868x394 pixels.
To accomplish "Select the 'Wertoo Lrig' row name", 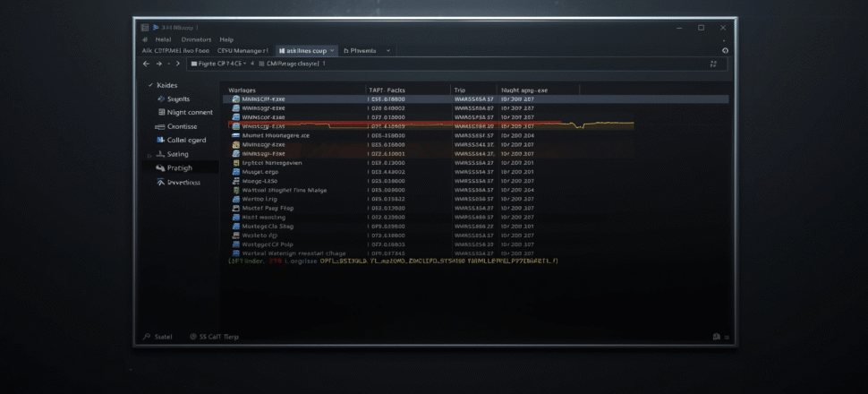I will pyautogui.click(x=260, y=199).
